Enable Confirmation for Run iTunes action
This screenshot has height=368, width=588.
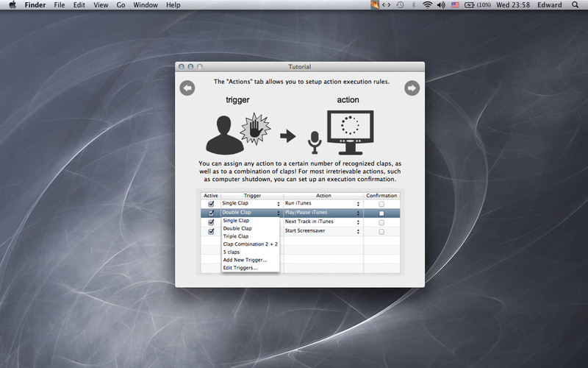pos(381,204)
